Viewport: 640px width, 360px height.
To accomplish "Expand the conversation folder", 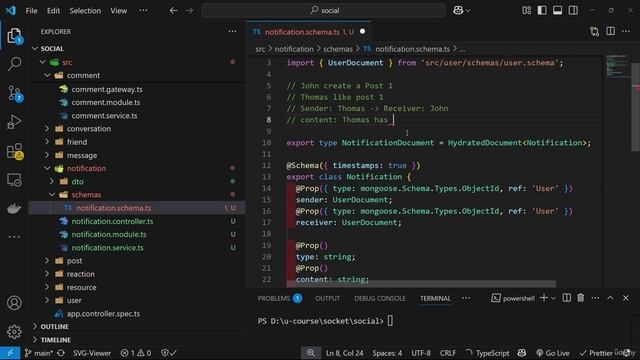I will (x=47, y=129).
